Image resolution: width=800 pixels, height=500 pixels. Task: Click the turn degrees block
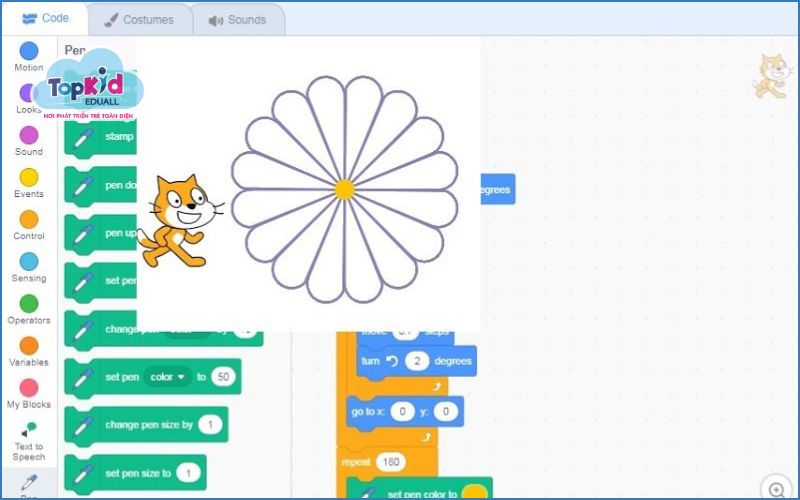(417, 362)
